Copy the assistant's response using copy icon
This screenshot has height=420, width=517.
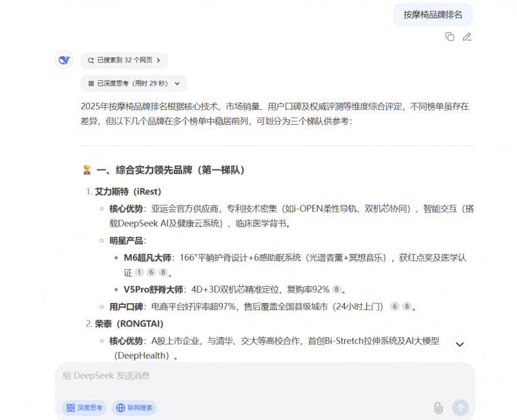[450, 37]
